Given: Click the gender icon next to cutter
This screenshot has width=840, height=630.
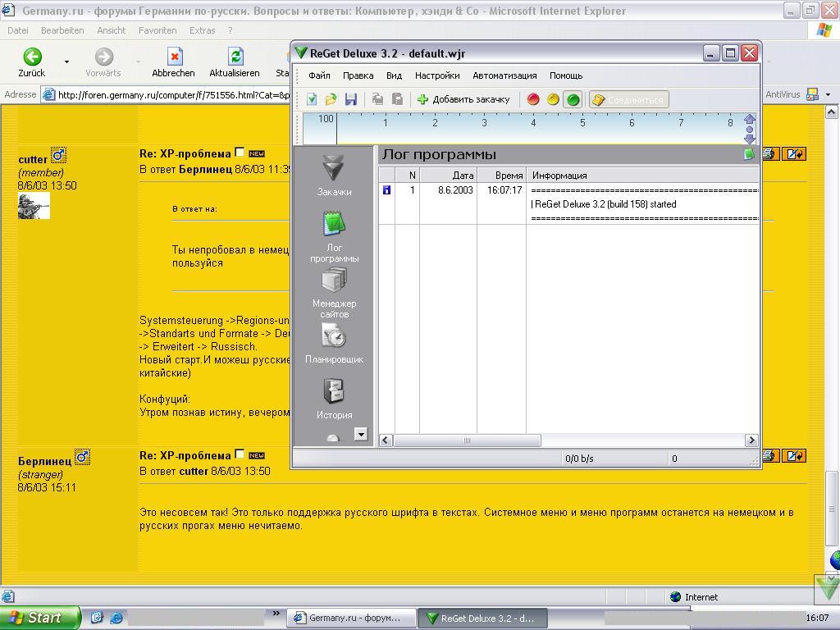Looking at the screenshot, I should pyautogui.click(x=58, y=156).
